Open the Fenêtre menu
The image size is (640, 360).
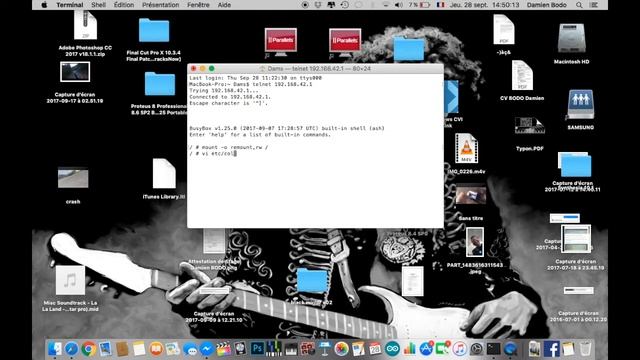point(198,5)
